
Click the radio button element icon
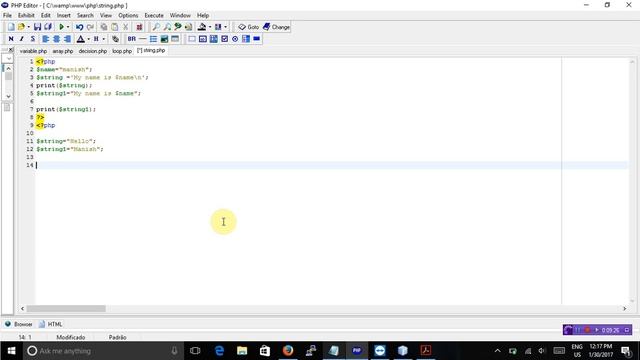point(235,39)
